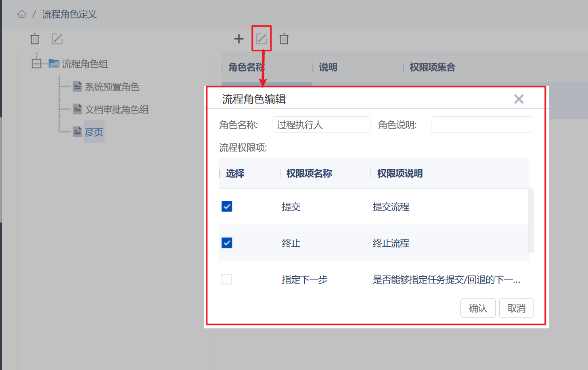Click 说明 column header in role table
This screenshot has width=588, height=370.
click(328, 67)
